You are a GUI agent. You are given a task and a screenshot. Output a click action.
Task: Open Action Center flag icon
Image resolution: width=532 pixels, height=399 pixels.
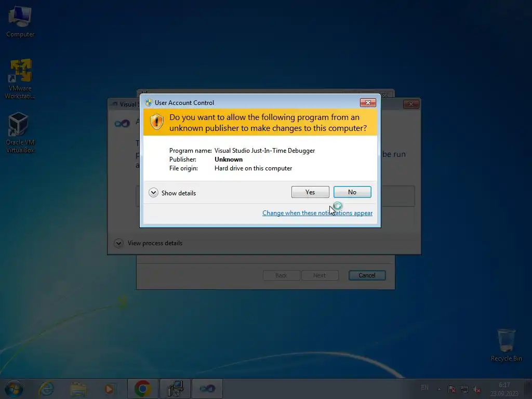coord(452,389)
